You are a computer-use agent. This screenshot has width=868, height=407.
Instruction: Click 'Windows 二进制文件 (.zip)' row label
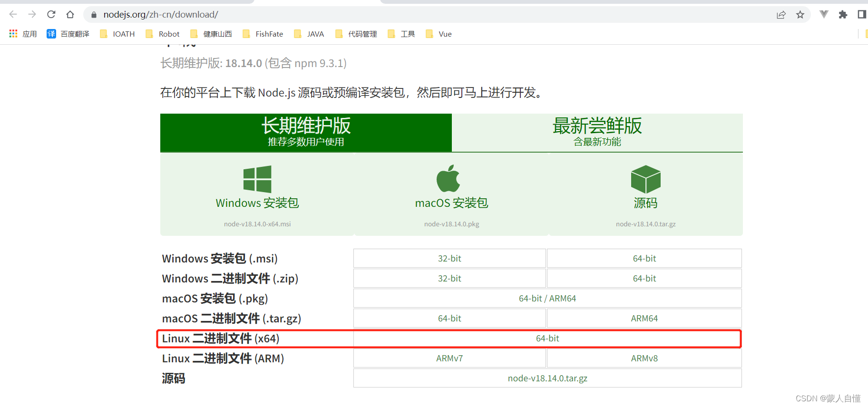(230, 279)
